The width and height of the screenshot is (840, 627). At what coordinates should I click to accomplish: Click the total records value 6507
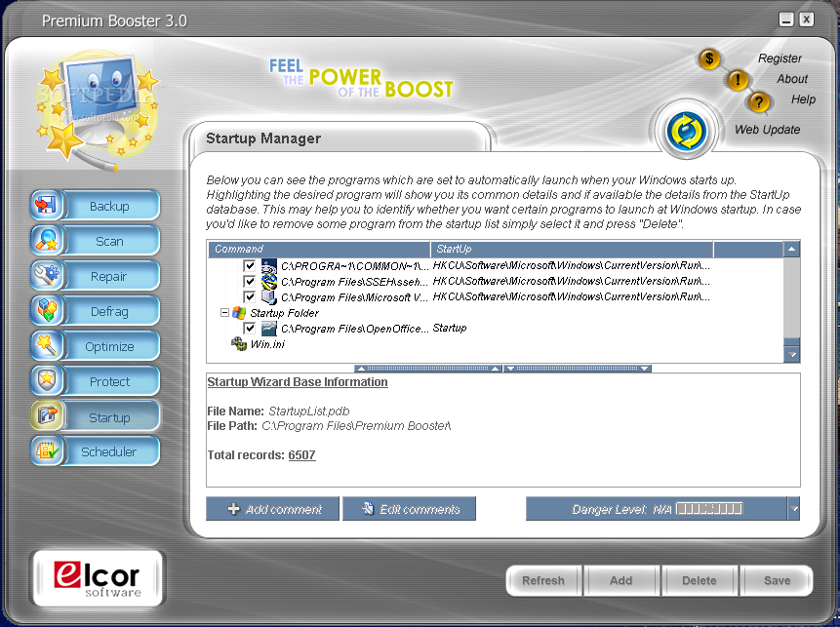(x=301, y=455)
